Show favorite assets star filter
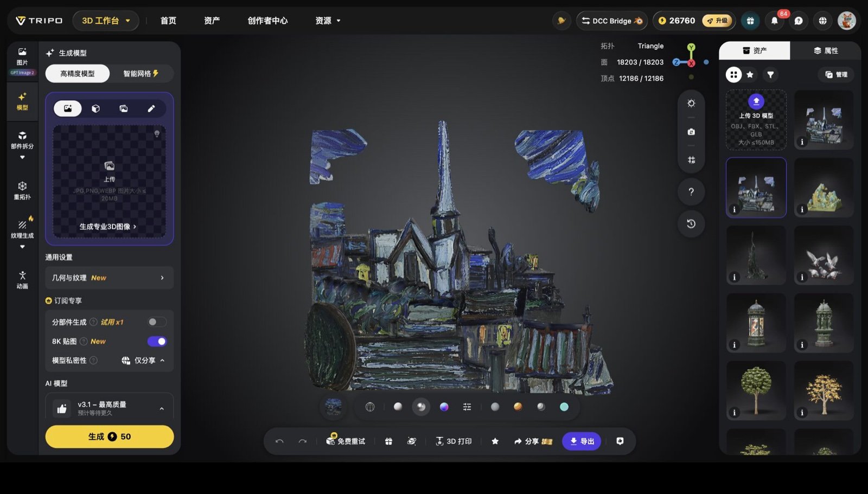Viewport: 868px width, 494px height. (x=750, y=75)
